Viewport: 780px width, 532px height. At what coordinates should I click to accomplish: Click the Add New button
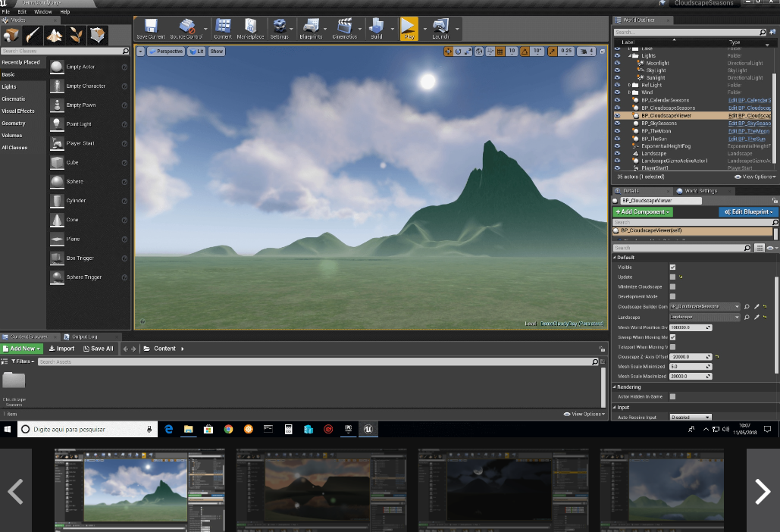[22, 349]
